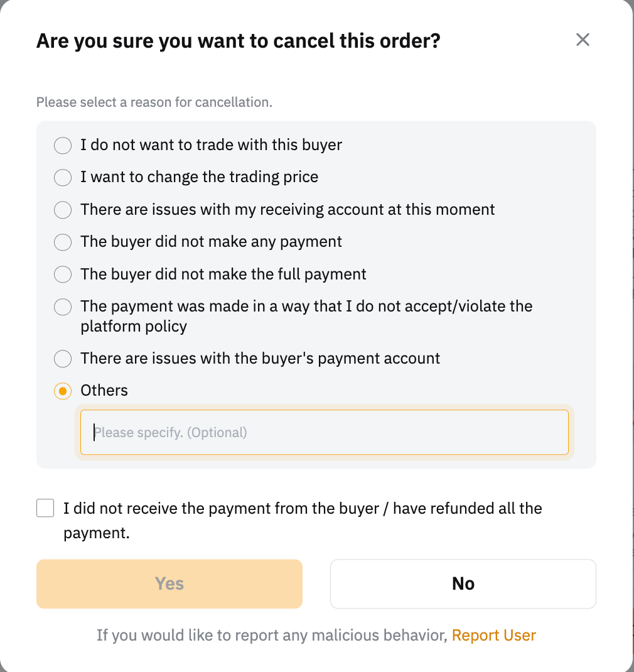Select 'The buyer did not make the full payment' radio button
Image resolution: width=634 pixels, height=672 pixels.
click(x=63, y=274)
